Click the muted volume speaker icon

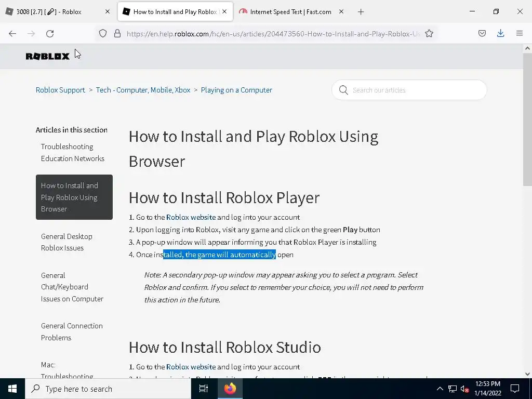coord(465,389)
